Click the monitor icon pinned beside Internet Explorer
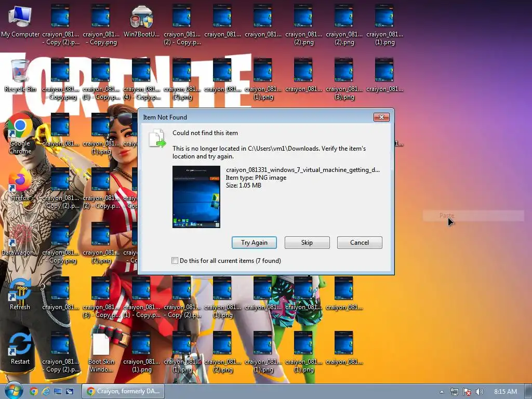Screen dimensions: 532x399 point(58,391)
